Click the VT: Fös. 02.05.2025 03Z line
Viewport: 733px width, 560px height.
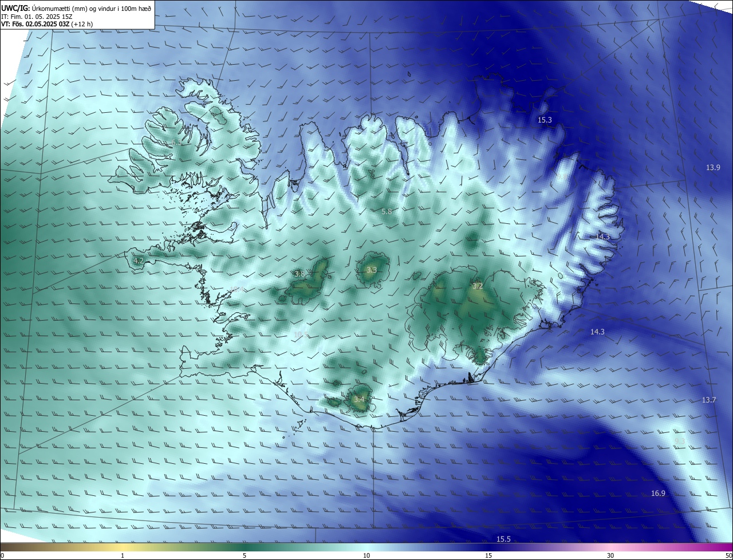coord(47,24)
